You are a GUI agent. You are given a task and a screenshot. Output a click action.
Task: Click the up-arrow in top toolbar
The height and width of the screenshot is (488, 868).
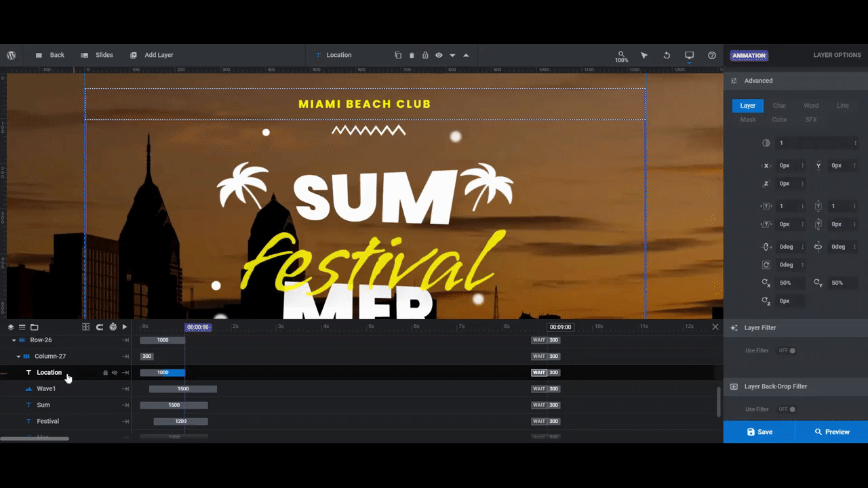466,55
